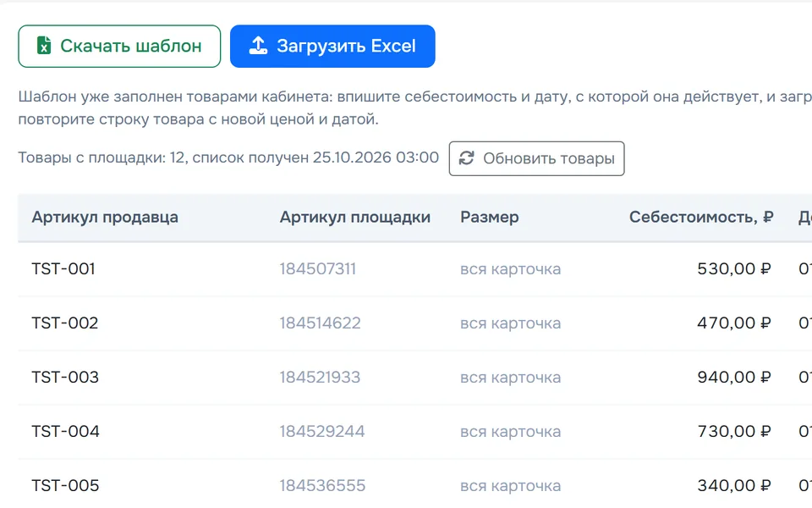The width and height of the screenshot is (812, 508).
Task: Select seller article TST-003
Action: [x=65, y=378]
